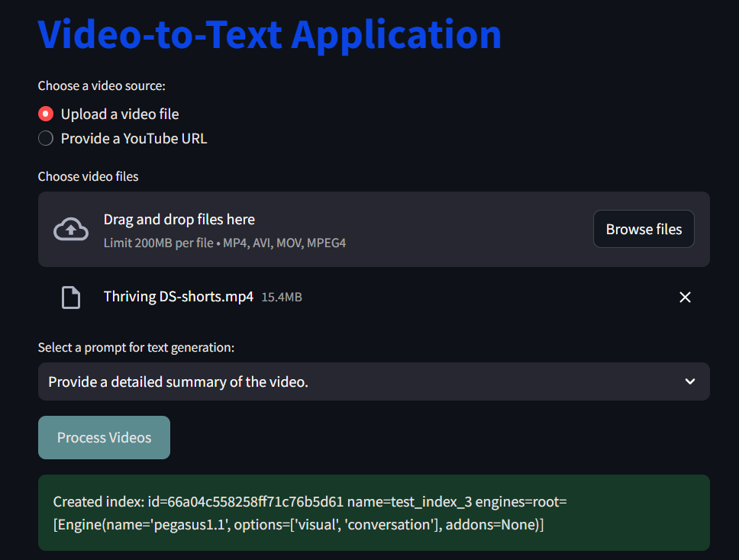Click the Browse files button
Image resolution: width=739 pixels, height=560 pixels.
click(644, 229)
